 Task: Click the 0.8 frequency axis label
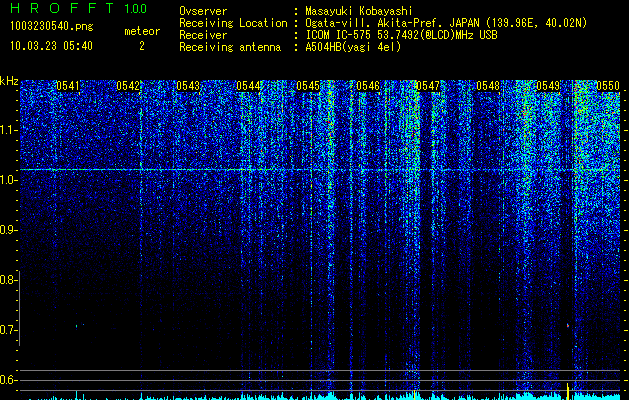pyautogui.click(x=8, y=280)
